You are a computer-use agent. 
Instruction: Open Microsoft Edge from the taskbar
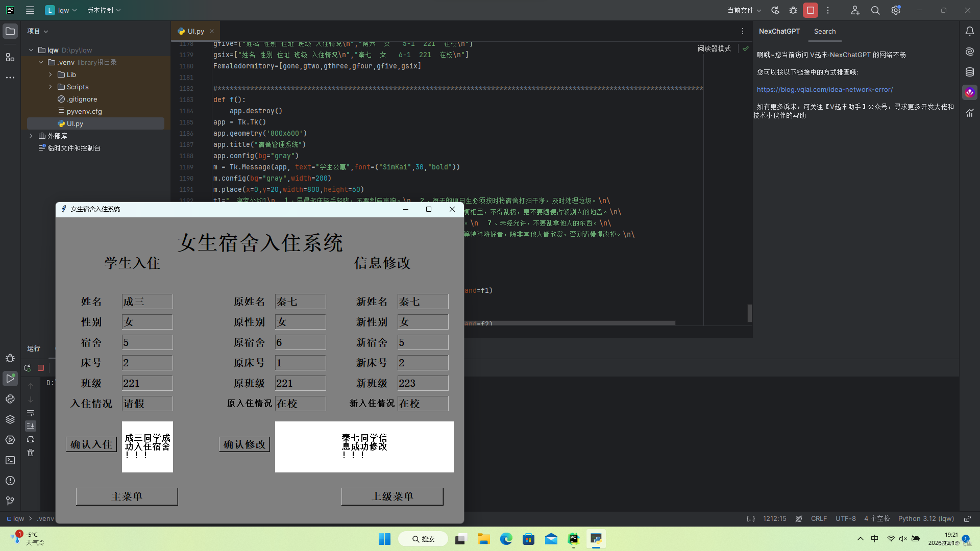(506, 539)
